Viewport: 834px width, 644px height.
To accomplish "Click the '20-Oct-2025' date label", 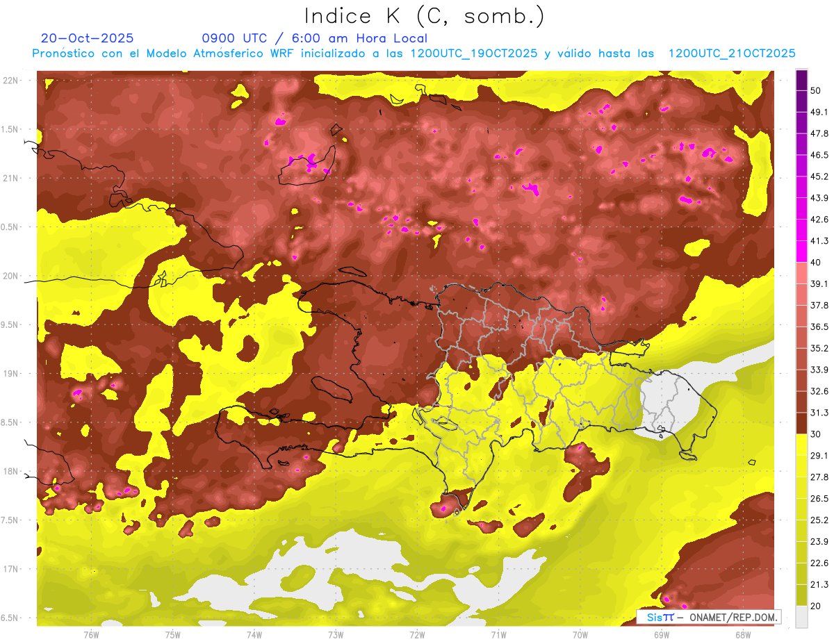I will point(88,38).
